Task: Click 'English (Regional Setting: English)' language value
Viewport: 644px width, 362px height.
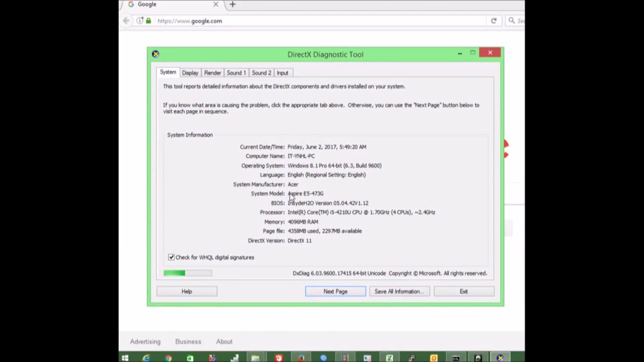Action: (x=327, y=175)
